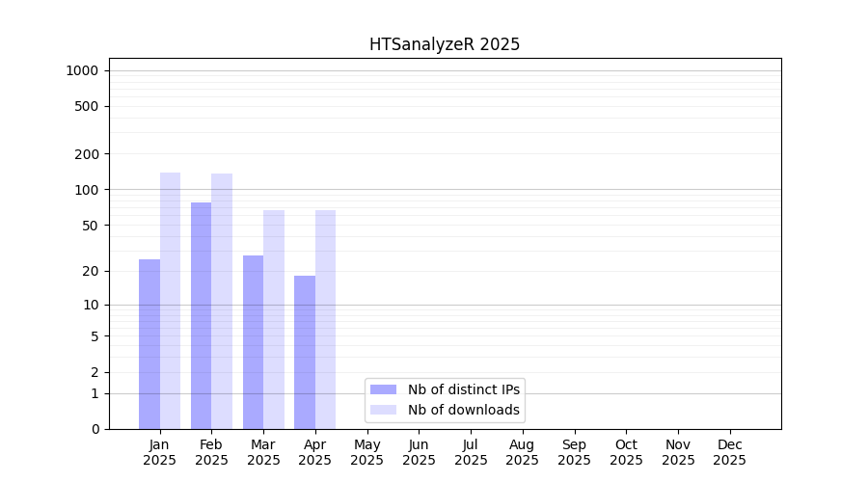This screenshot has height=482, width=868.
Task: Select the Feb 2025 downloads bar
Action: pos(222,301)
